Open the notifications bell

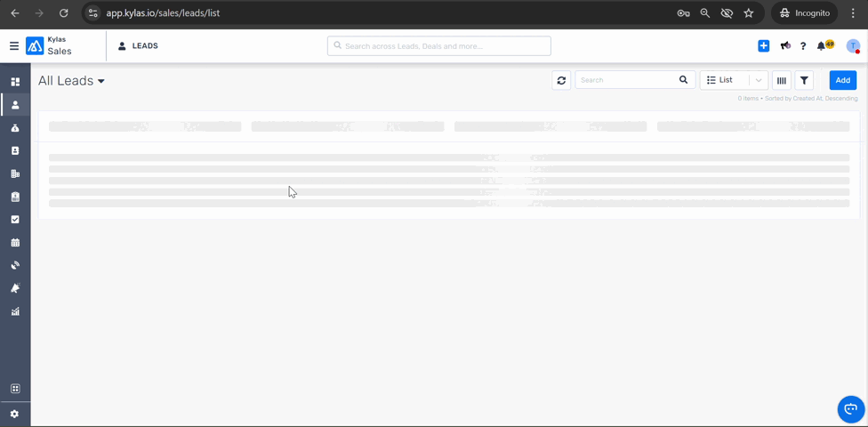pos(822,46)
